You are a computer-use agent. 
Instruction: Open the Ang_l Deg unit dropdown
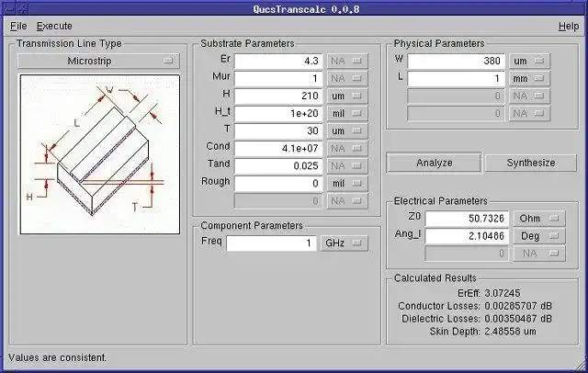(x=539, y=236)
